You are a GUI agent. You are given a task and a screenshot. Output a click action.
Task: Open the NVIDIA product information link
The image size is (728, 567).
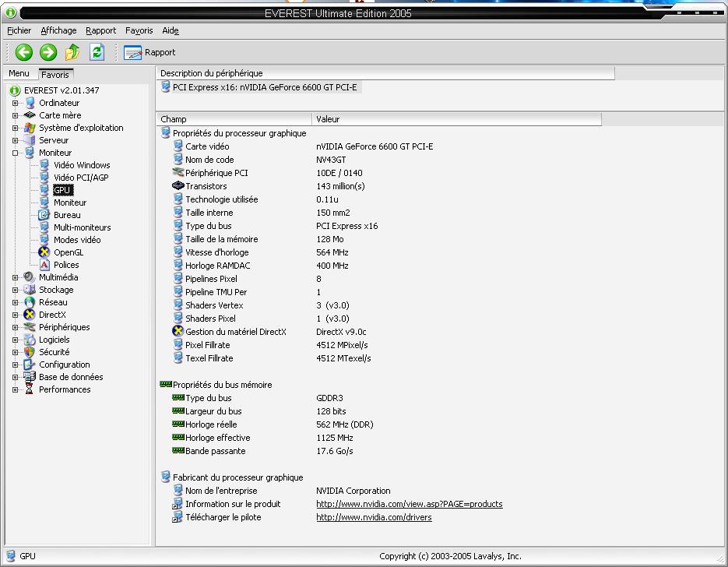click(x=409, y=504)
